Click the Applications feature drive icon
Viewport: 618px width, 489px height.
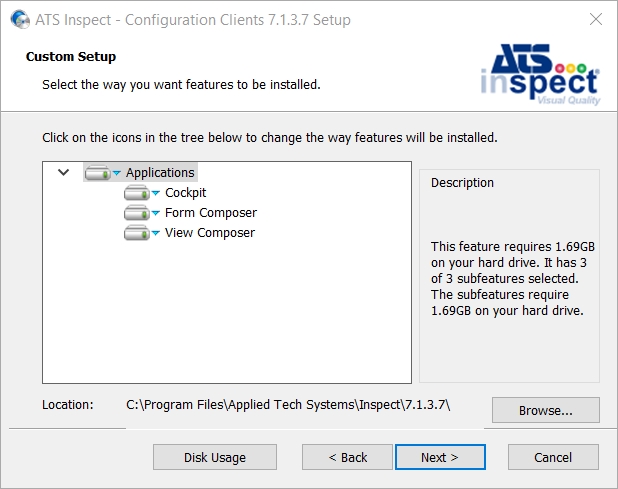tap(97, 173)
